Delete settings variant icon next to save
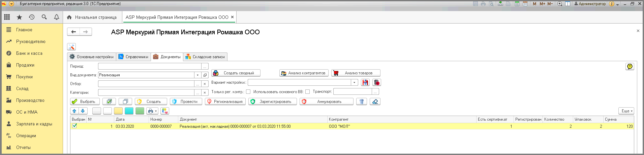Viewport: 644px width, 155px height. pos(377,82)
